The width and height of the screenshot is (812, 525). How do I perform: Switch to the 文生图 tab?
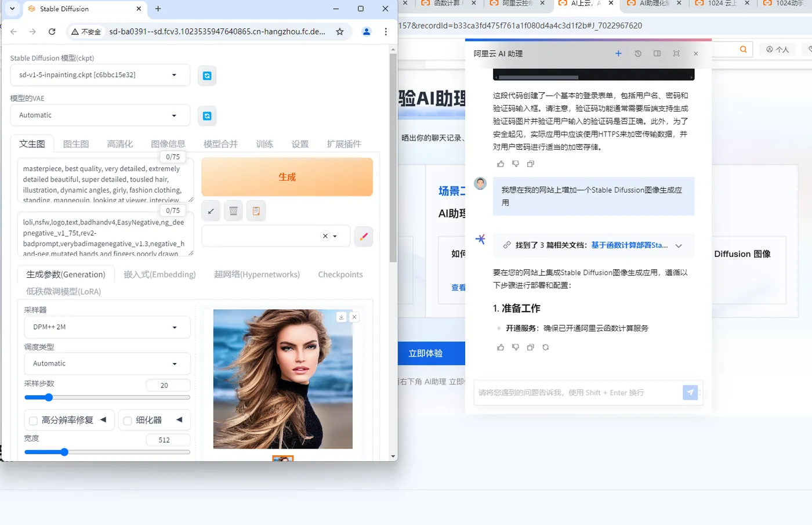(x=32, y=144)
